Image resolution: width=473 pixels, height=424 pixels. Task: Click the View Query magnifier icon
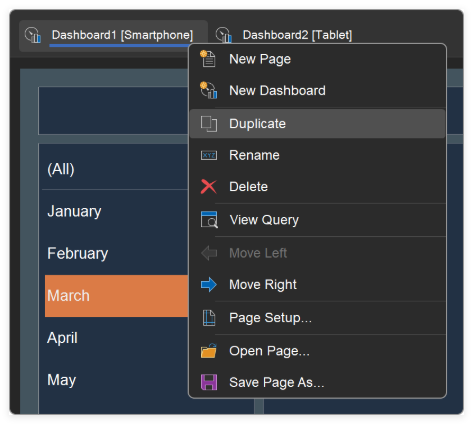tap(209, 220)
